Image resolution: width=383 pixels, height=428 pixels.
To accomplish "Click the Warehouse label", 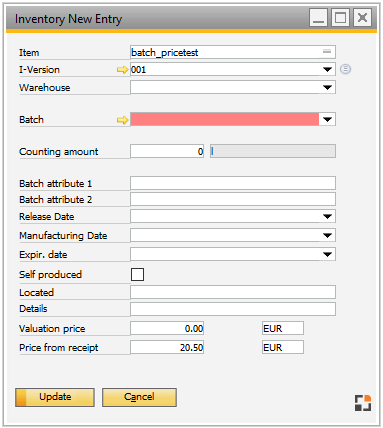I will [45, 88].
